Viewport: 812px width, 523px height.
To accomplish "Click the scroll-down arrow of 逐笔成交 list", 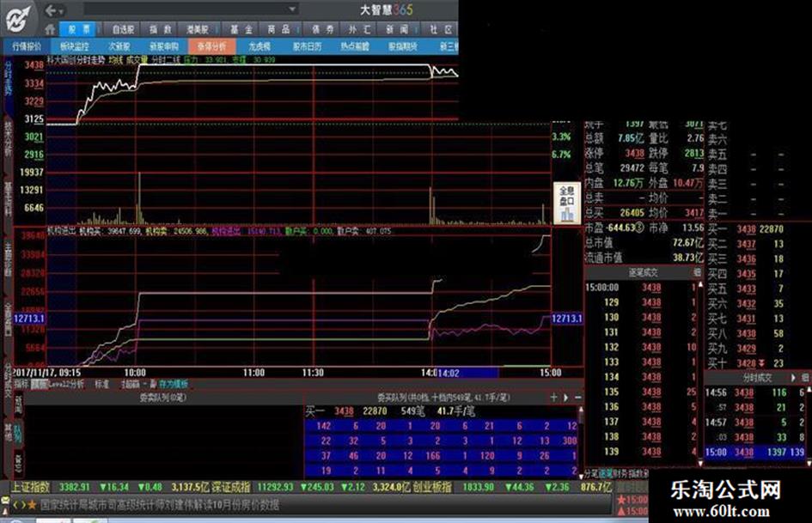I will pos(700,462).
